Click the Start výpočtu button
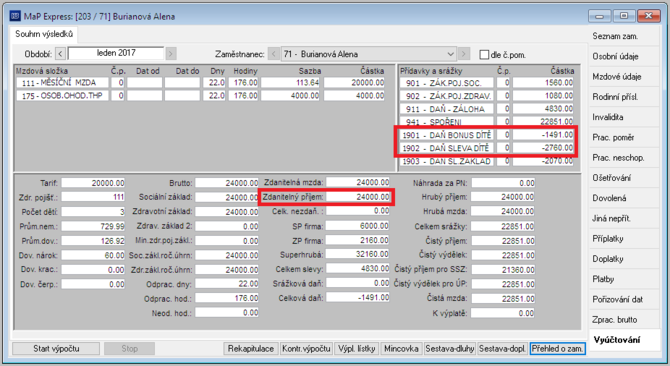The height and width of the screenshot is (366, 670). 56,348
